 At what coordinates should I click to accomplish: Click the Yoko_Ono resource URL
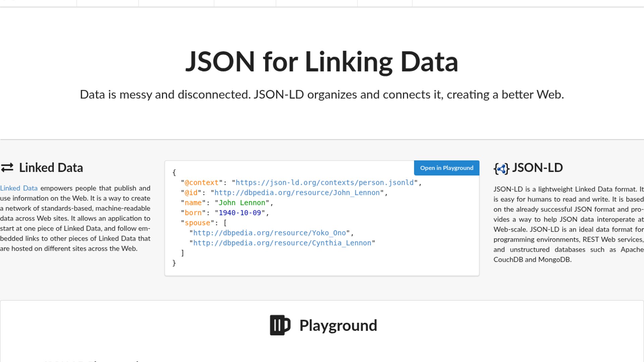269,233
